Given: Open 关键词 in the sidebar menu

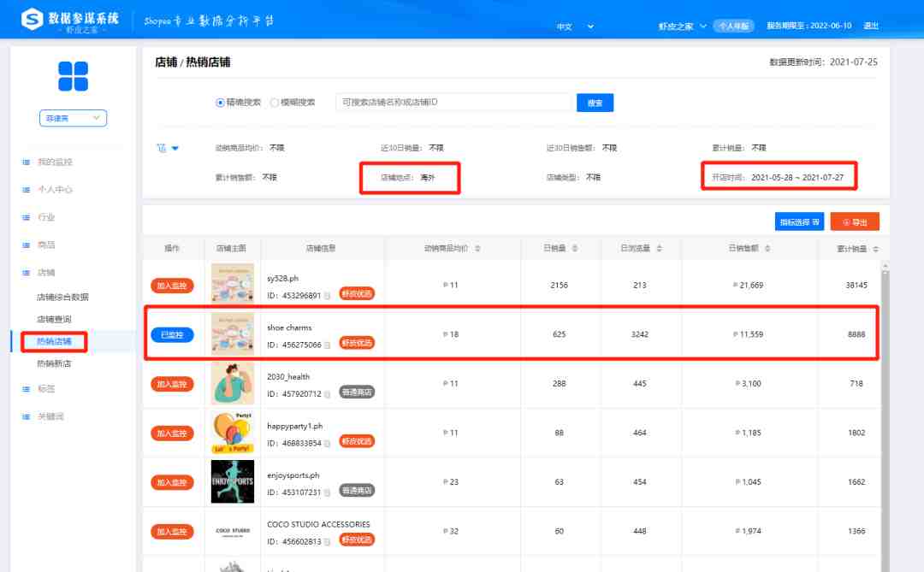Looking at the screenshot, I should 50,416.
